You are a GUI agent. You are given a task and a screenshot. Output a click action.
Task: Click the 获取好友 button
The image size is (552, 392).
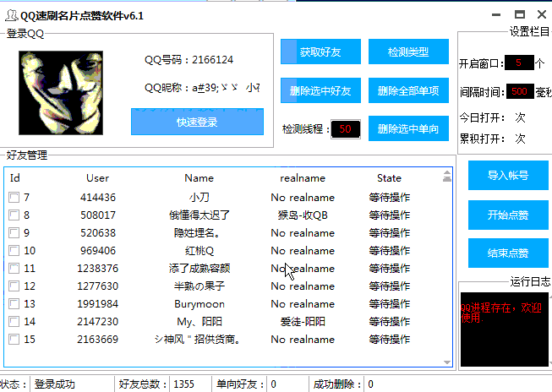click(x=320, y=52)
